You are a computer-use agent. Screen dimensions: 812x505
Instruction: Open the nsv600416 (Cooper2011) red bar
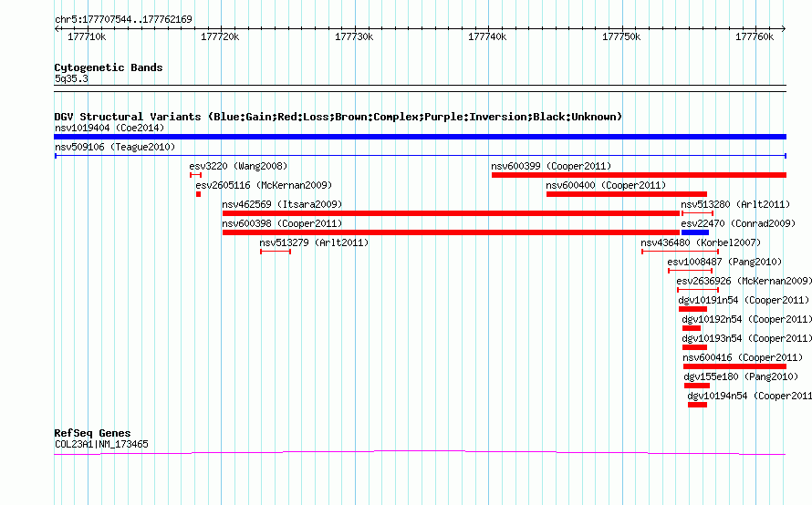tap(734, 366)
